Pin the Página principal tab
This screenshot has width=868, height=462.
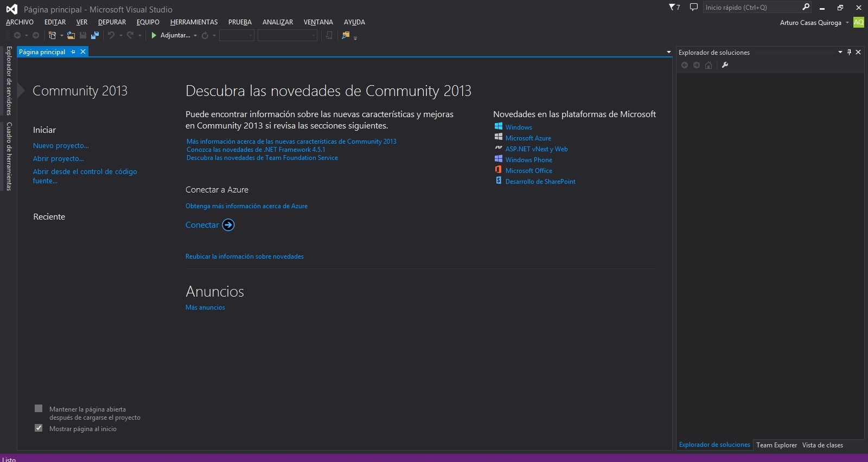[73, 52]
